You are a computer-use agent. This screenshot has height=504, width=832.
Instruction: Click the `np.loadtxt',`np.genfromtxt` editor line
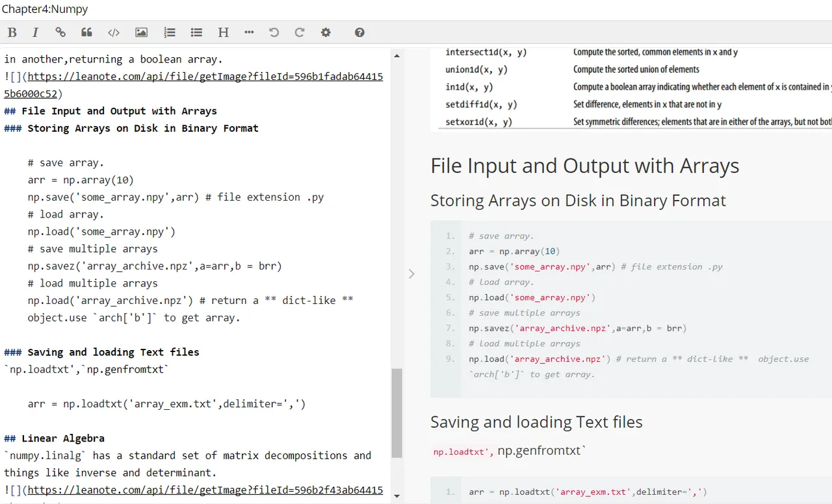[x=86, y=369]
